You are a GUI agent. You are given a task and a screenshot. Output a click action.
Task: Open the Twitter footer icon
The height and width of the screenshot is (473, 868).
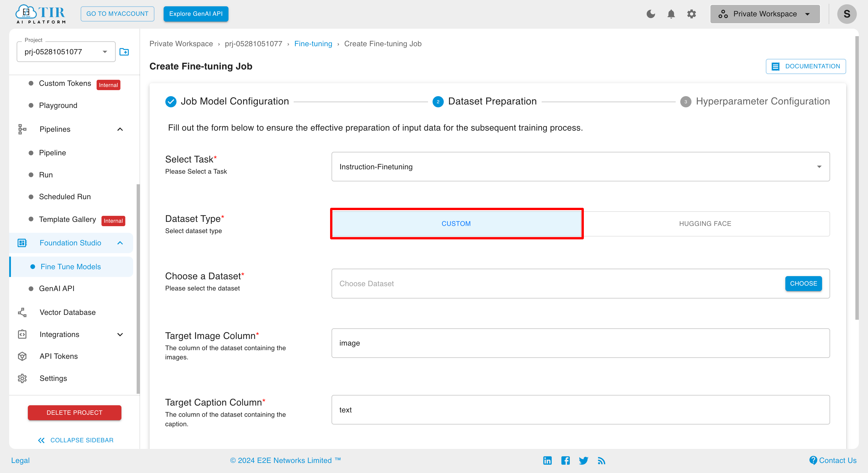583,460
